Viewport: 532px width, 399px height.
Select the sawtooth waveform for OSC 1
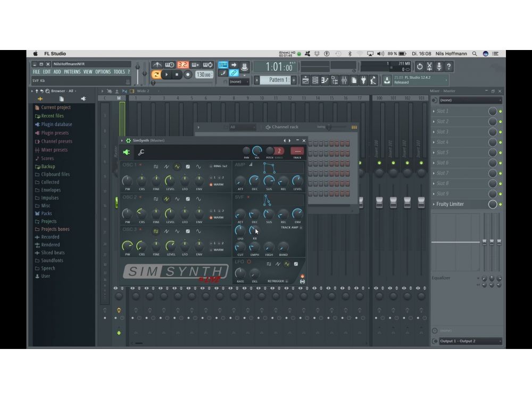tap(166, 167)
